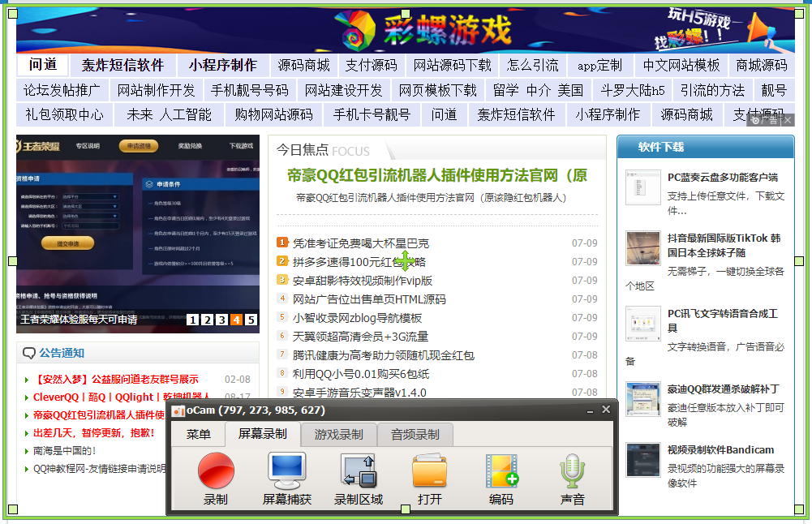Show slide 5 in the image carousel
Image resolution: width=812 pixels, height=524 pixels.
coord(251,320)
